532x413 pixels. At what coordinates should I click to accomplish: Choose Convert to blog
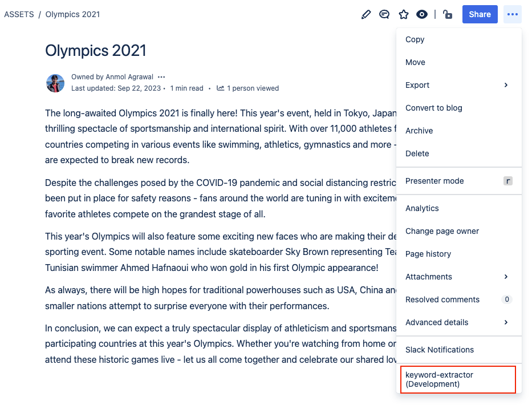pyautogui.click(x=434, y=108)
